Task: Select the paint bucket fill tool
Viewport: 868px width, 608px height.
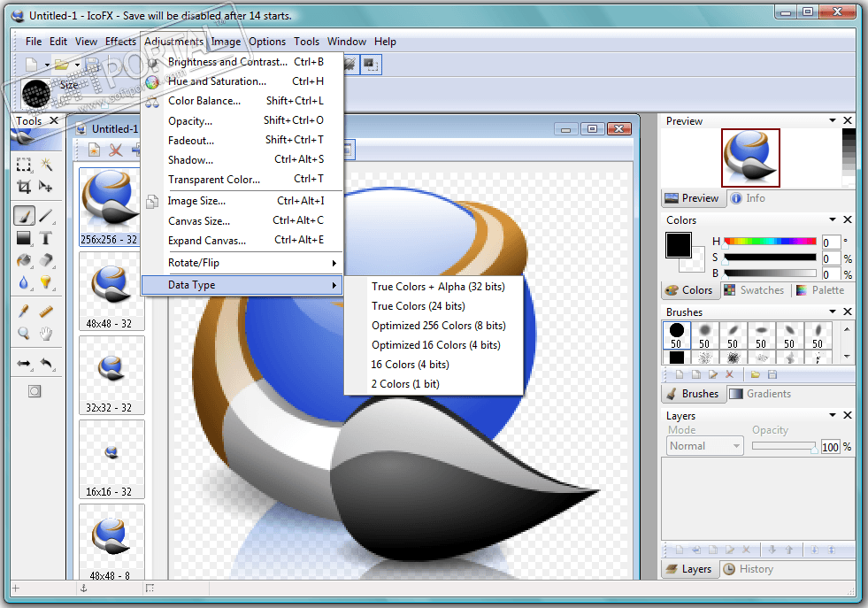Action: point(24,260)
